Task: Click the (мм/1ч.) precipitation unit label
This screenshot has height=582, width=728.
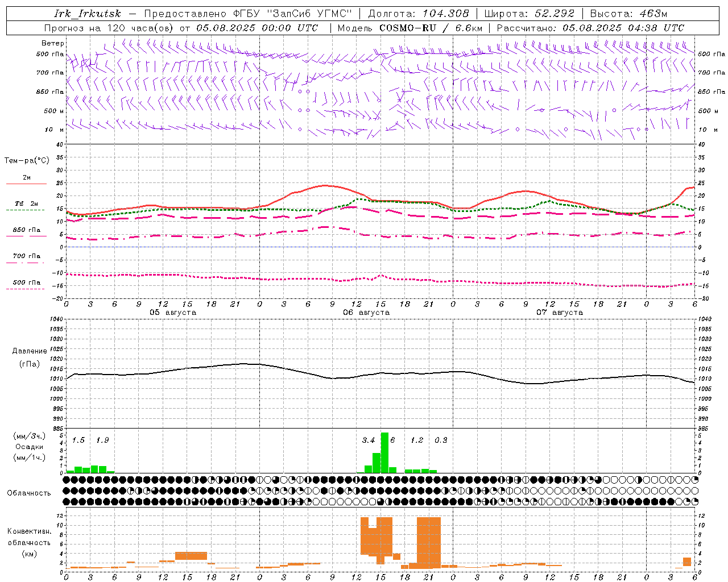Action: 30,458
